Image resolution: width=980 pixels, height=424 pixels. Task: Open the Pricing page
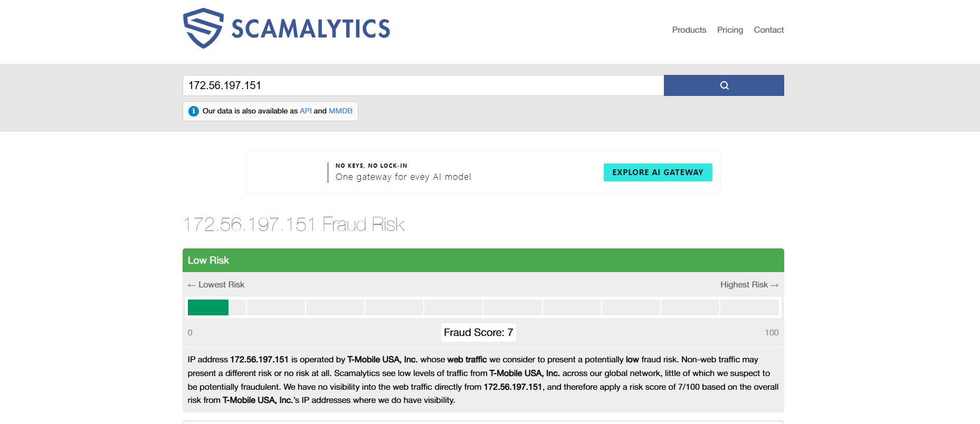[730, 30]
